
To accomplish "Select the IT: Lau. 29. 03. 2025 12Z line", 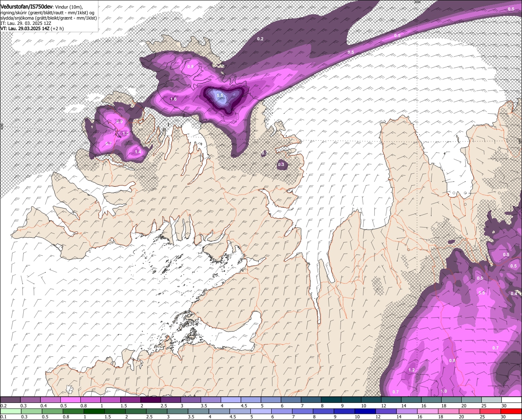I will click(25, 23).
